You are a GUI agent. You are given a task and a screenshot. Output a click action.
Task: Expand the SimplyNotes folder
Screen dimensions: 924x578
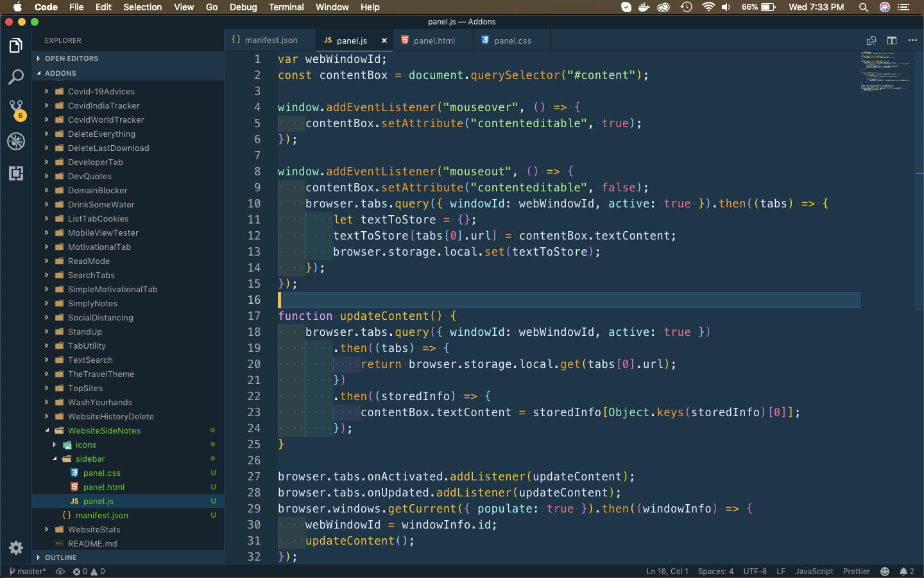coord(128,303)
